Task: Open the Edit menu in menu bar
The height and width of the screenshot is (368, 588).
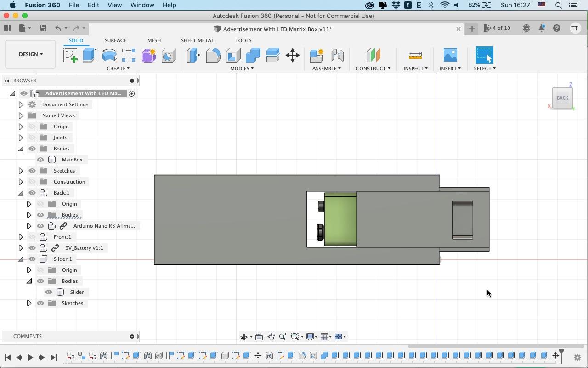Action: 93,5
